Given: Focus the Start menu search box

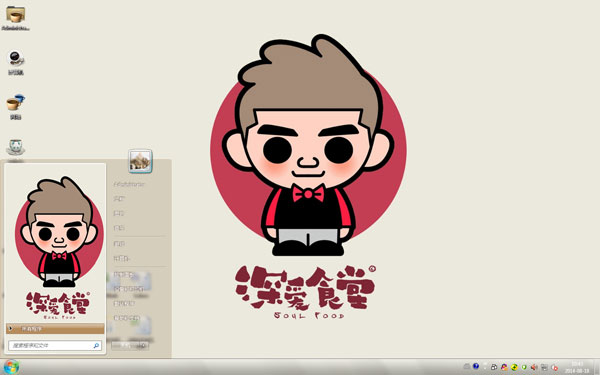Looking at the screenshot, I should point(55,346).
